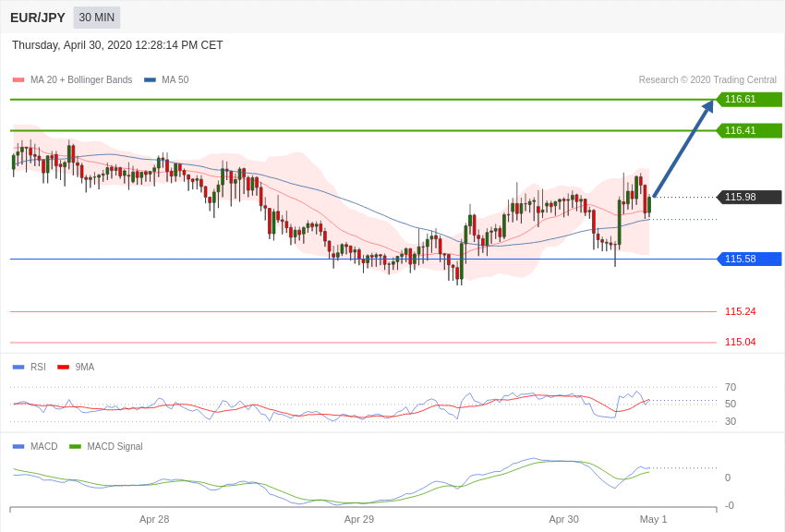
Task: Click the 'MA 20 + Bollinger Bands' legend label
Action: pyautogui.click(x=81, y=79)
